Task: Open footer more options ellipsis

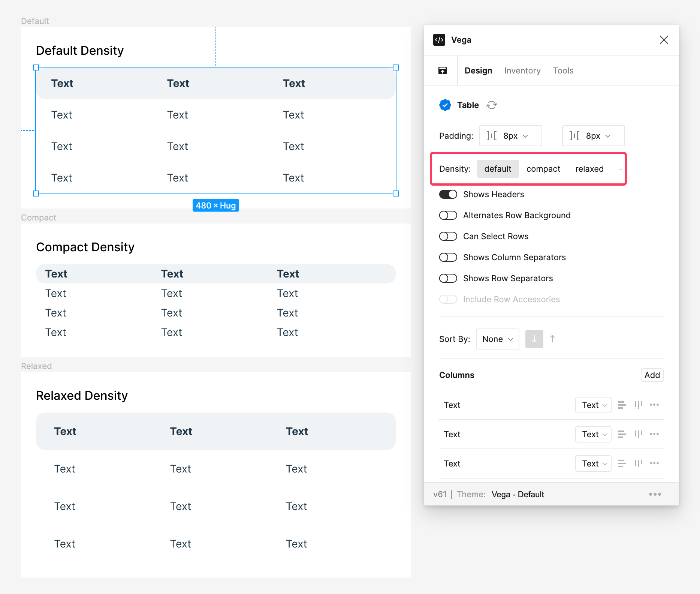Action: [655, 494]
